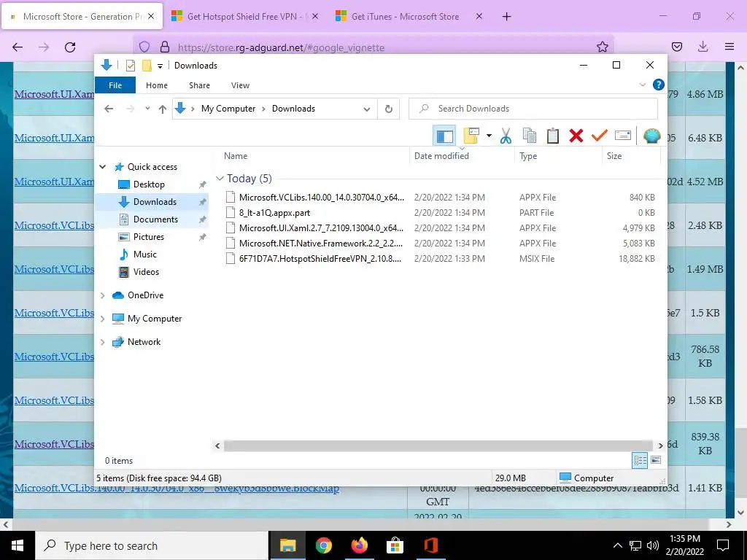This screenshot has width=747, height=560.
Task: Select the HotspotShieldFreeVPN MSIX file
Action: [320, 259]
